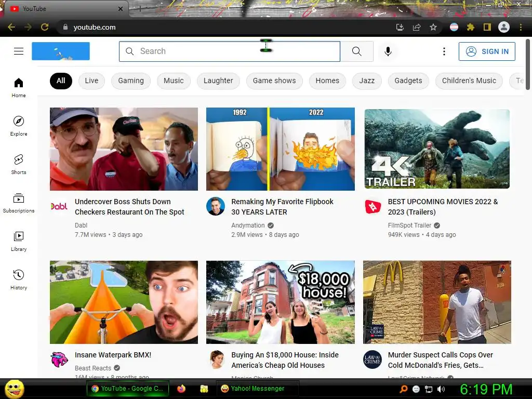Open the smiley start button
The image size is (532, 399).
point(14,389)
